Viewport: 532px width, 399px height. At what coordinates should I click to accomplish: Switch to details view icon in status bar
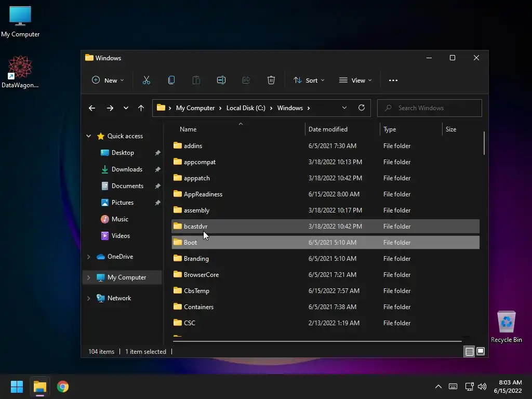pos(469,352)
